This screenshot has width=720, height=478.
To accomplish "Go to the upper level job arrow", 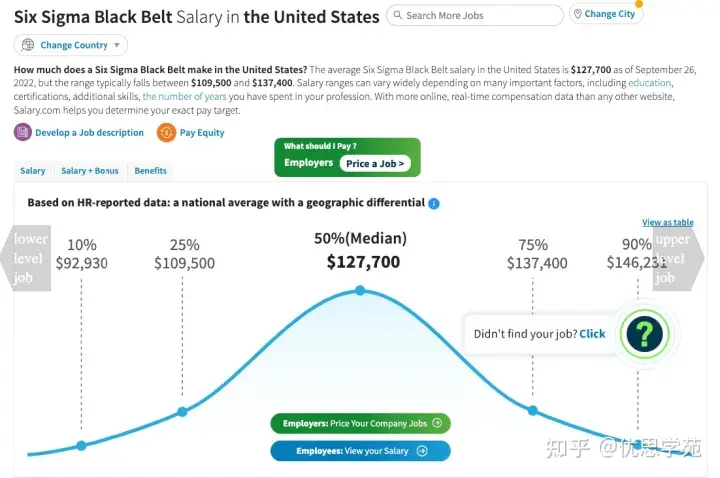I will coord(678,258).
